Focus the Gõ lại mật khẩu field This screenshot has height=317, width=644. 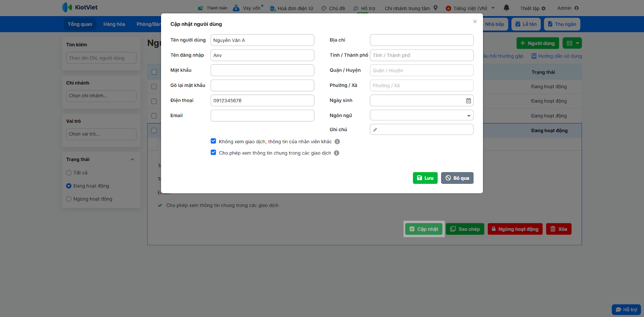(262, 85)
